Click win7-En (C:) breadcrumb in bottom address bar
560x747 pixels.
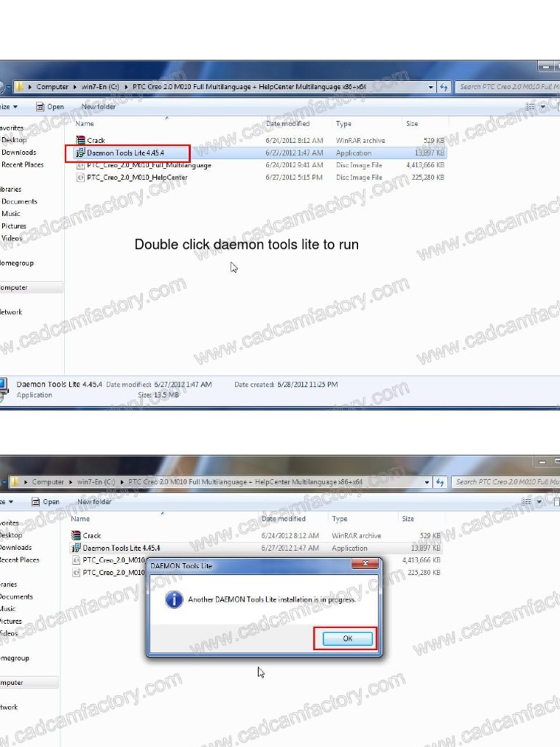96,482
